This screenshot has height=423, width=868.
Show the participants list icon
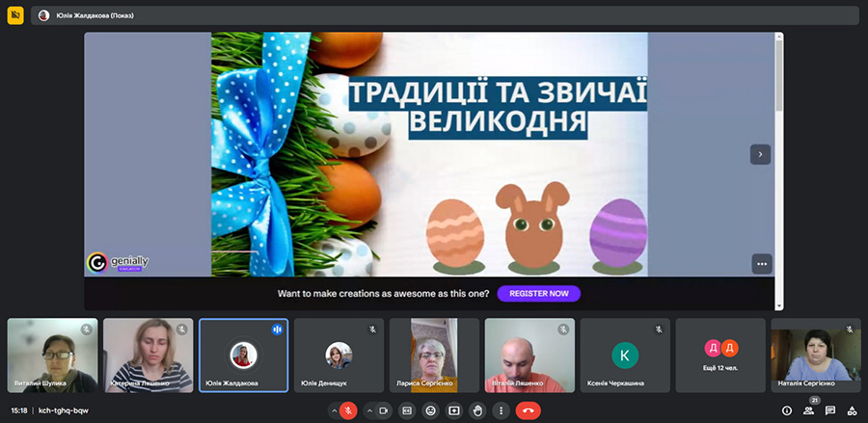[809, 410]
